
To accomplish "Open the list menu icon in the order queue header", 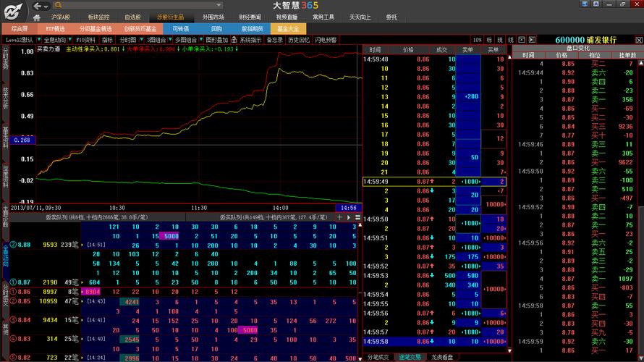I will pyautogui.click(x=357, y=217).
